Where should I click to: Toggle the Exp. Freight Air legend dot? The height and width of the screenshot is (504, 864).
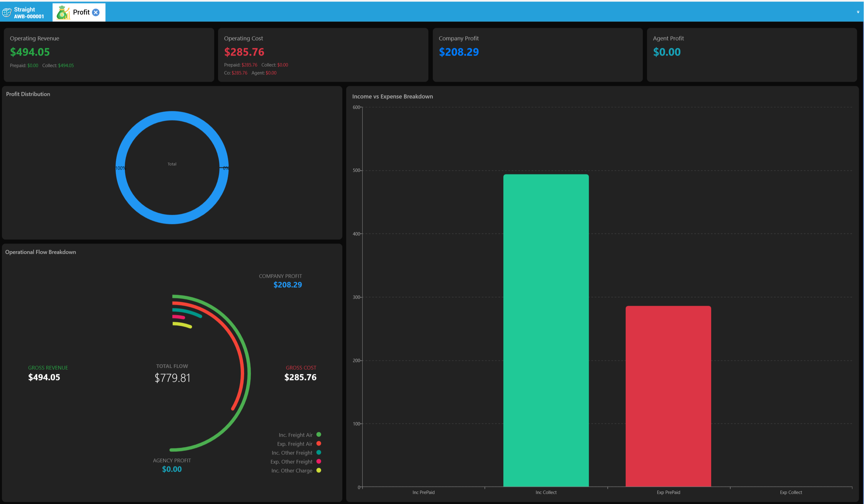(319, 443)
